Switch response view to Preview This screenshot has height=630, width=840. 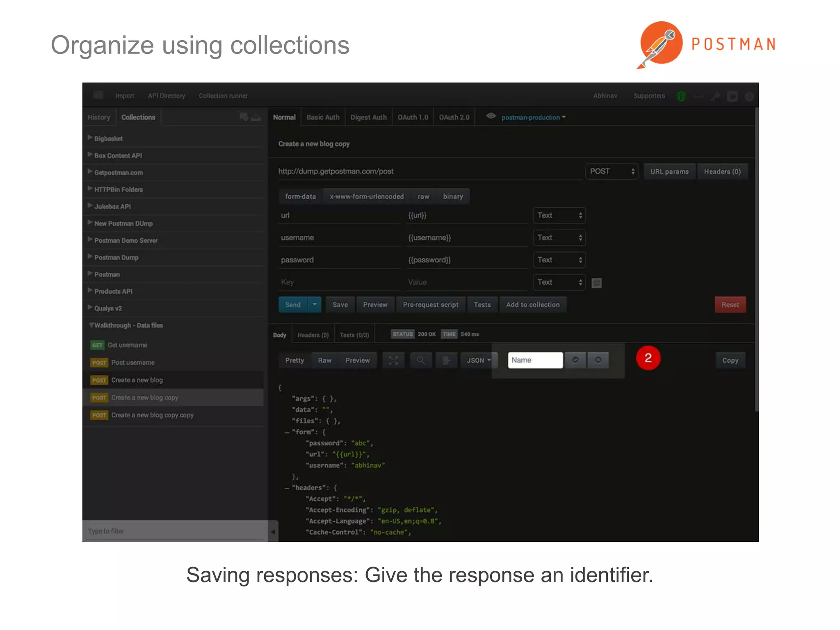coord(358,360)
